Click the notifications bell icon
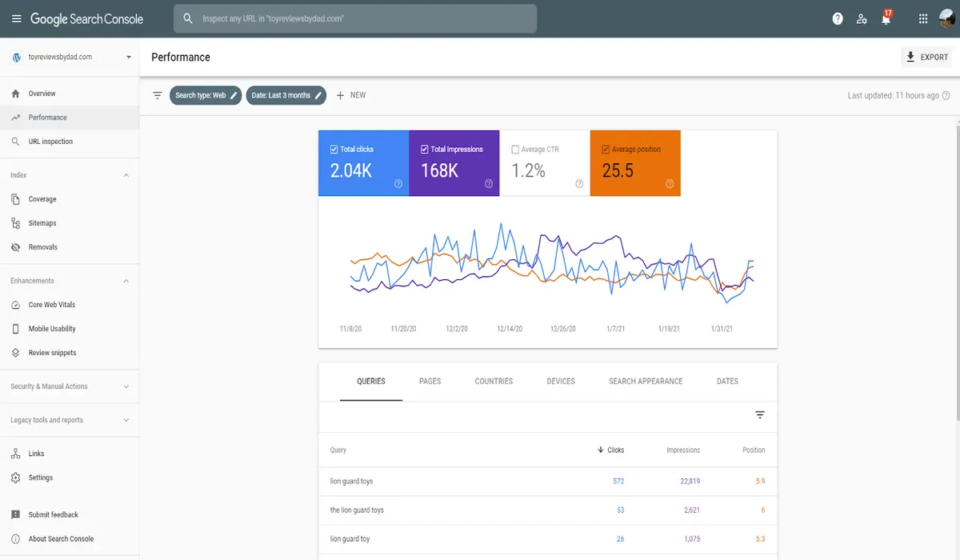Screen dimensions: 960x560 pyautogui.click(x=886, y=19)
